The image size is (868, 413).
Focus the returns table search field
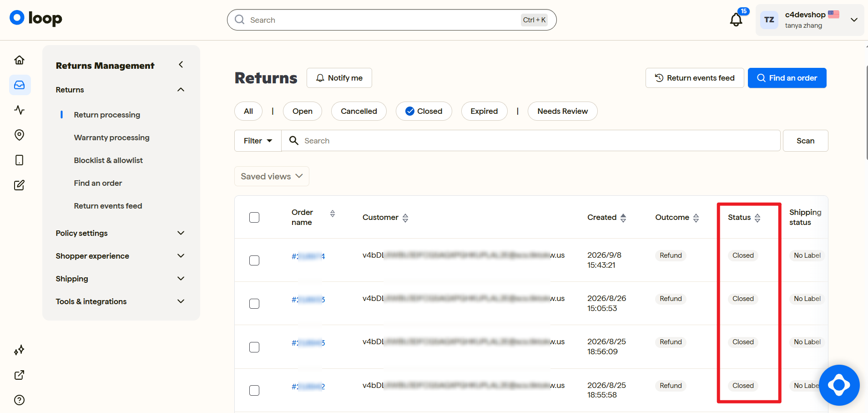pyautogui.click(x=531, y=141)
